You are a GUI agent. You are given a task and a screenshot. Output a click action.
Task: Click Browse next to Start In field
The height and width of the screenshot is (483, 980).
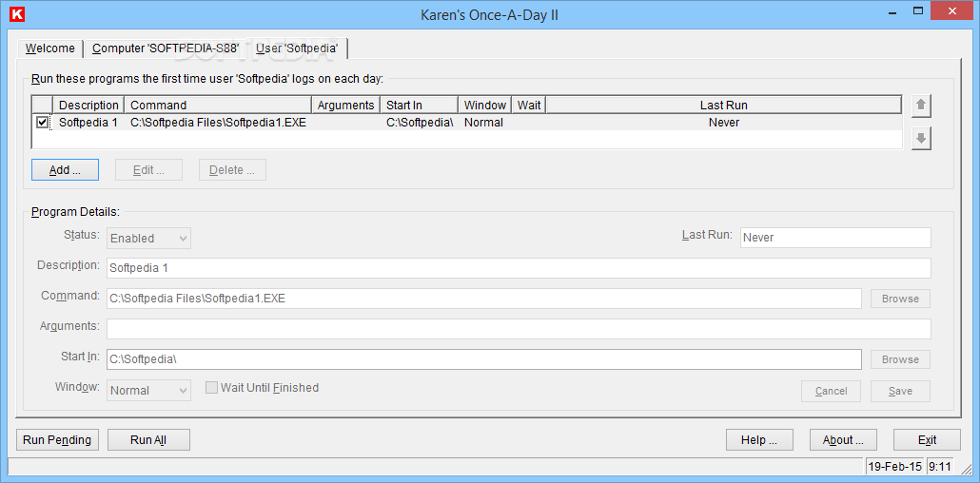(901, 359)
